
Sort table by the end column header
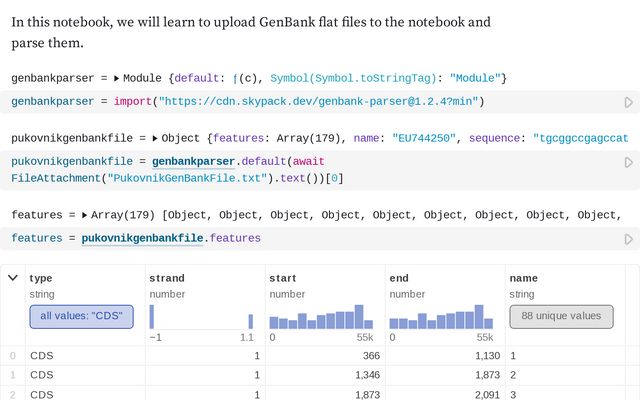click(399, 278)
